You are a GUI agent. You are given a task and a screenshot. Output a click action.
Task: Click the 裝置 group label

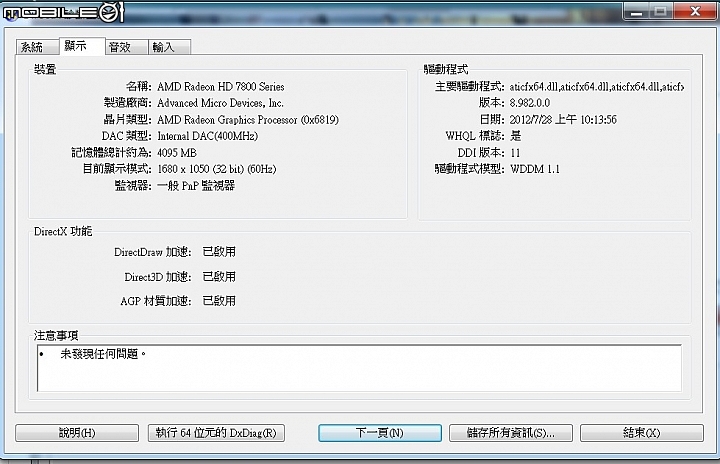click(x=45, y=69)
